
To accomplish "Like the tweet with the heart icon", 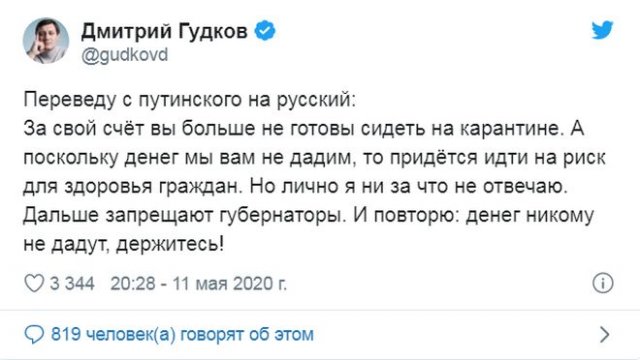I will (x=34, y=283).
